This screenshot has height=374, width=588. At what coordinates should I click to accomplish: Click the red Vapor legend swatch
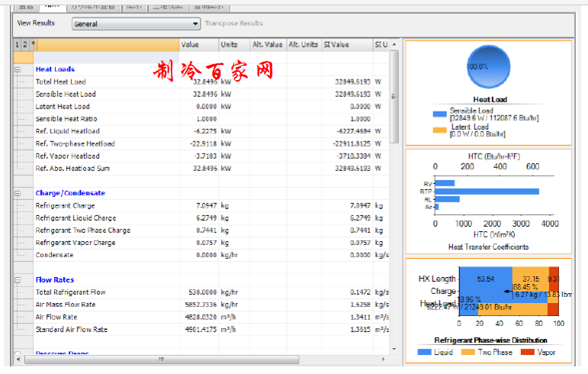coord(527,352)
